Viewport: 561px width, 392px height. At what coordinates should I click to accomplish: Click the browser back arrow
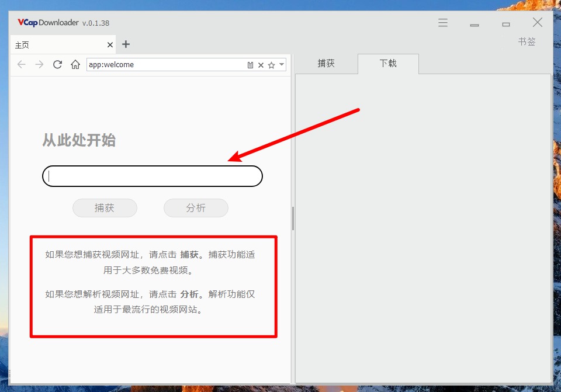point(22,65)
